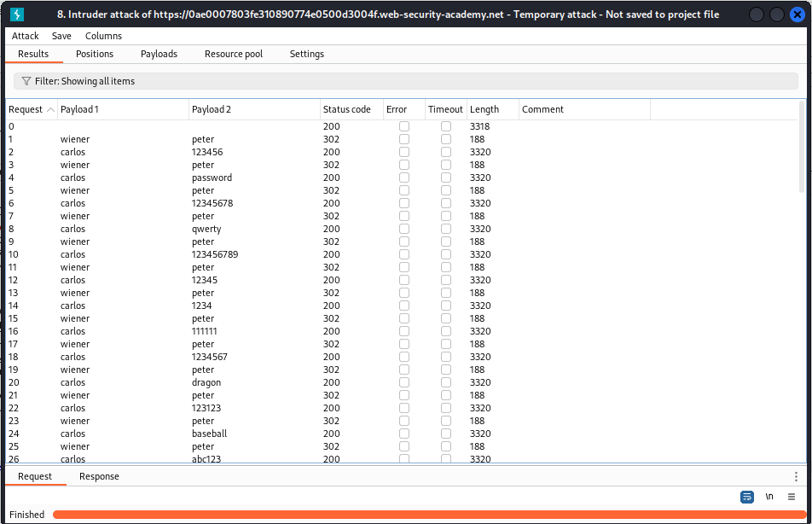Viewport: 812px width, 524px height.
Task: Select the row with payload '12345678'
Action: [402, 203]
